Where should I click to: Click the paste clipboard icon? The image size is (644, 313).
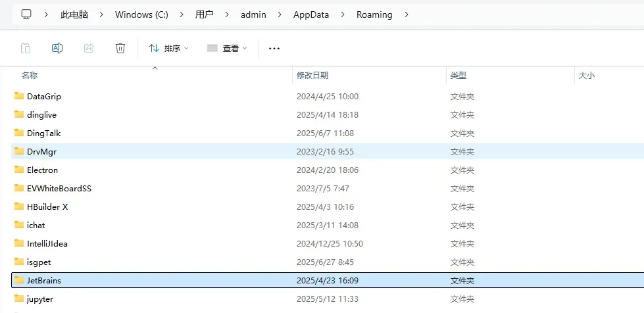coord(26,48)
